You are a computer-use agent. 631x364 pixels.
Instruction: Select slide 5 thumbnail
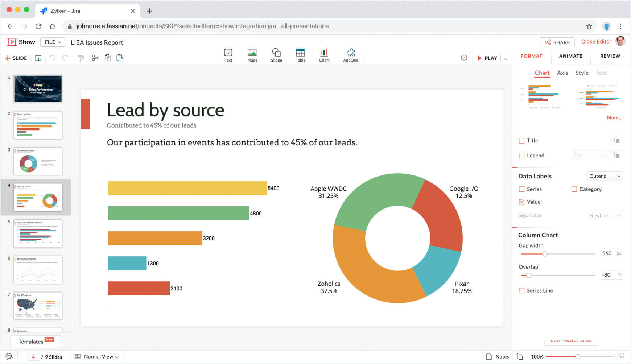coord(38,233)
